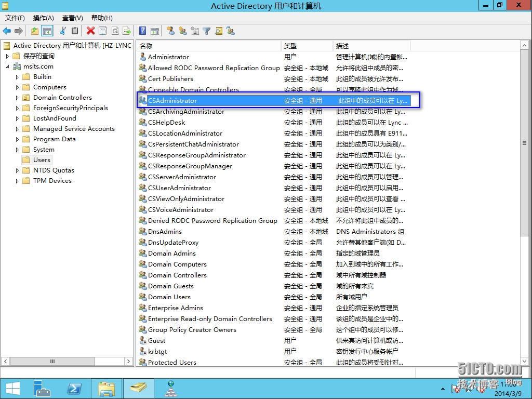This screenshot has width=532, height=399.
Task: Expand the Builtin container
Action: tap(17, 77)
